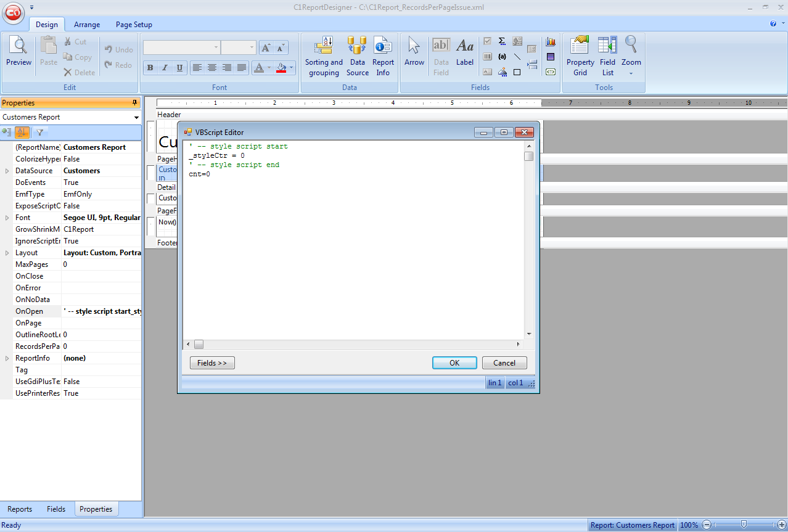Image resolution: width=788 pixels, height=532 pixels.
Task: Switch to the Design ribbon tab
Action: click(46, 25)
